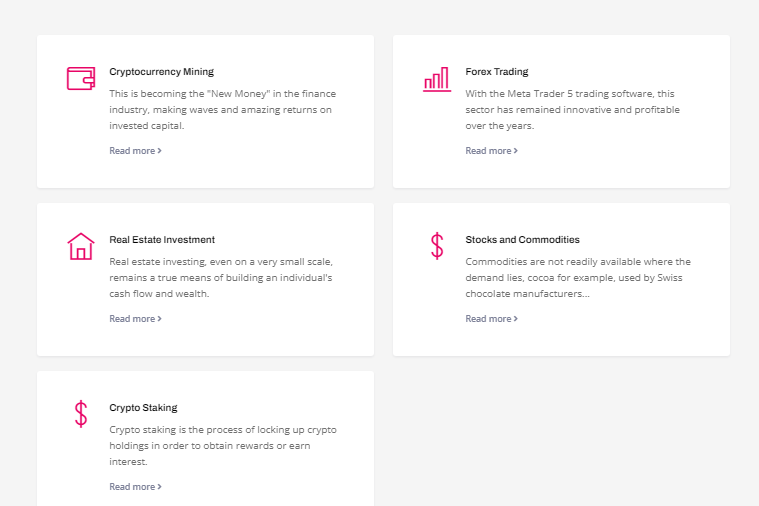Click the dollar sign icon for Crypto Staking
This screenshot has width=759, height=506.
81,414
